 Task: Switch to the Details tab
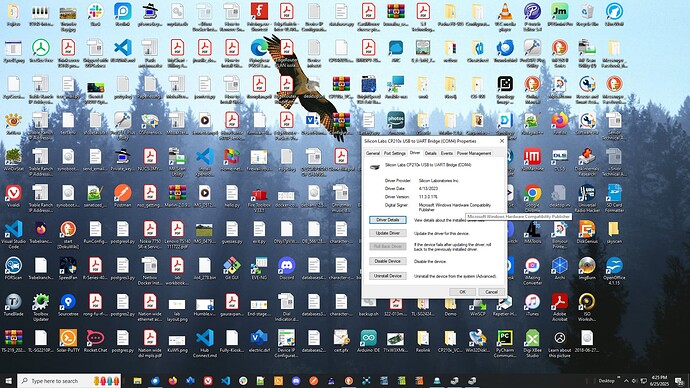(x=430, y=153)
